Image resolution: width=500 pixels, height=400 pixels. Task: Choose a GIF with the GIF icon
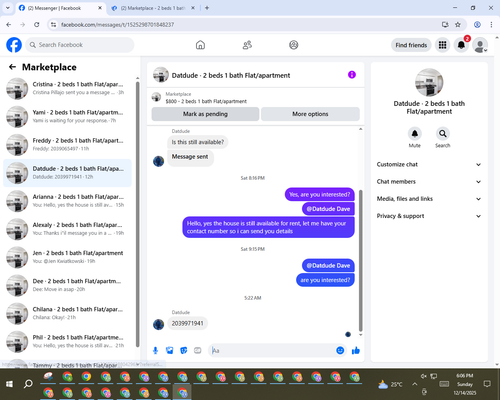[198, 350]
